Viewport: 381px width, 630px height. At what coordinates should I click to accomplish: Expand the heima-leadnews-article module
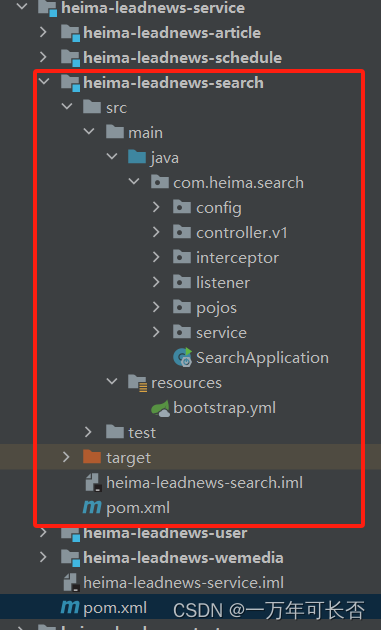pos(43,32)
